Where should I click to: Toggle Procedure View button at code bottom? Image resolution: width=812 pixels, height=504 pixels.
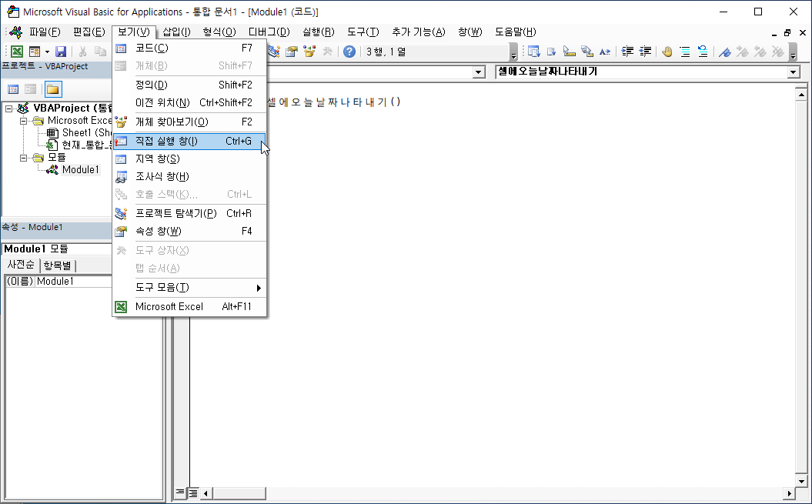coord(179,492)
